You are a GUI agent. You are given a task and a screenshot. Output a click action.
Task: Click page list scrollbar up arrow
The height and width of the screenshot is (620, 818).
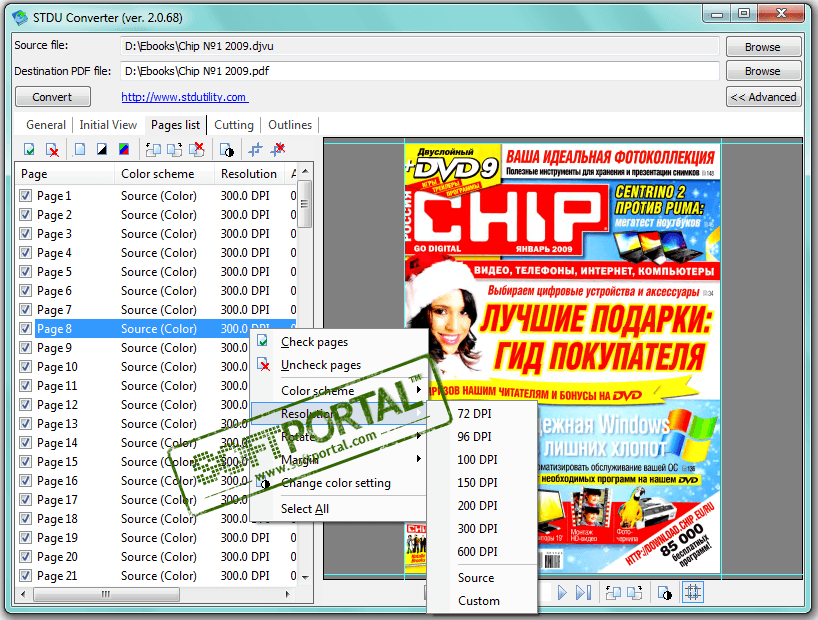(x=305, y=171)
